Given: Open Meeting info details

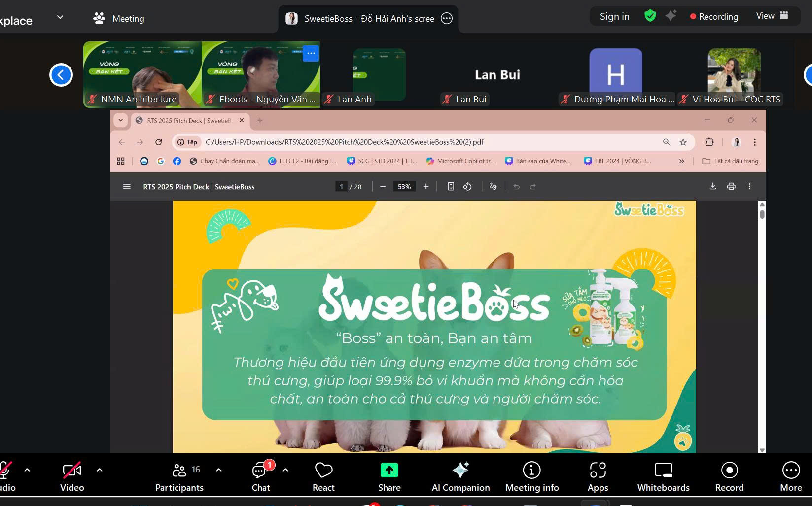Looking at the screenshot, I should pyautogui.click(x=532, y=476).
